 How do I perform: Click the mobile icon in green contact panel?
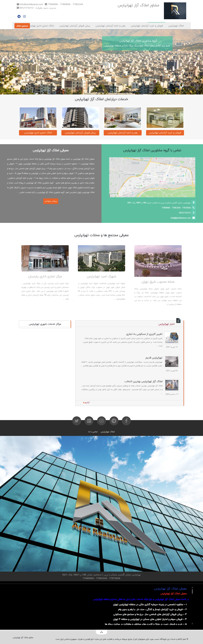(x=194, y=213)
